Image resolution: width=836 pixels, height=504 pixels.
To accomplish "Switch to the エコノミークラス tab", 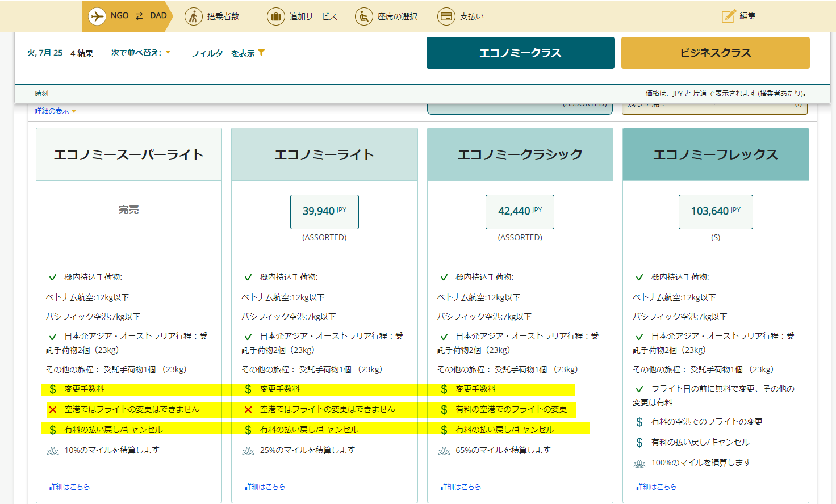I will click(x=520, y=53).
